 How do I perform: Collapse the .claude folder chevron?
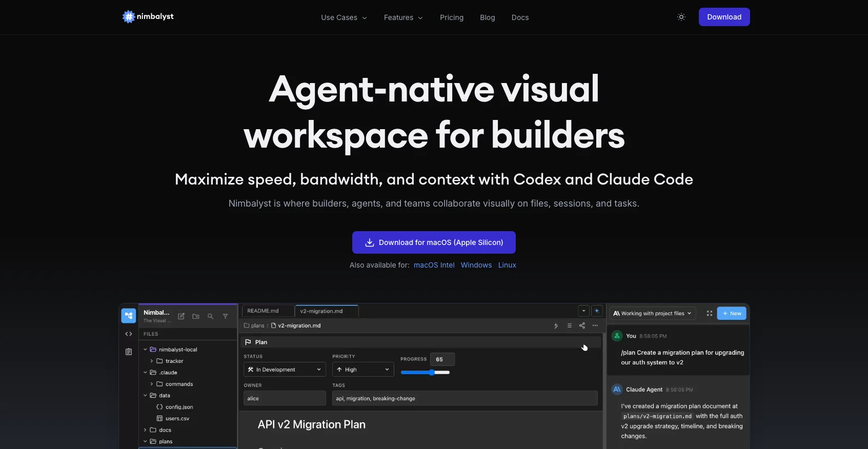coord(145,373)
